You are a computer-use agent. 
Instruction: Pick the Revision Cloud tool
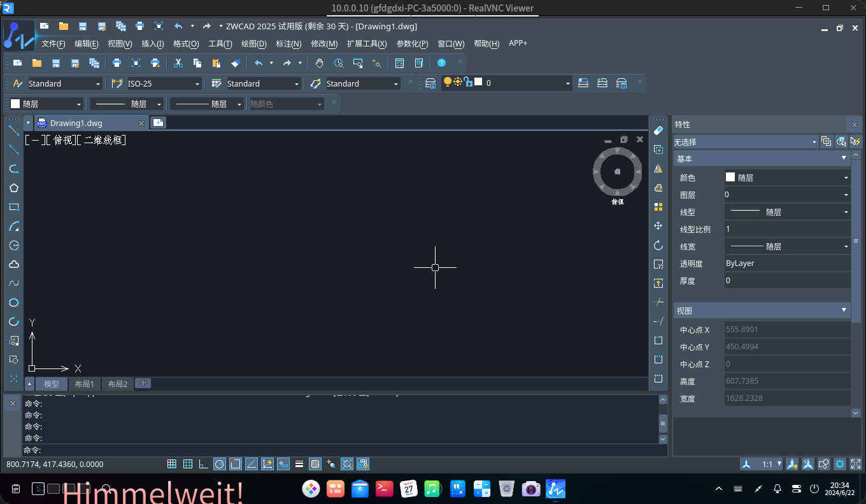click(14, 264)
